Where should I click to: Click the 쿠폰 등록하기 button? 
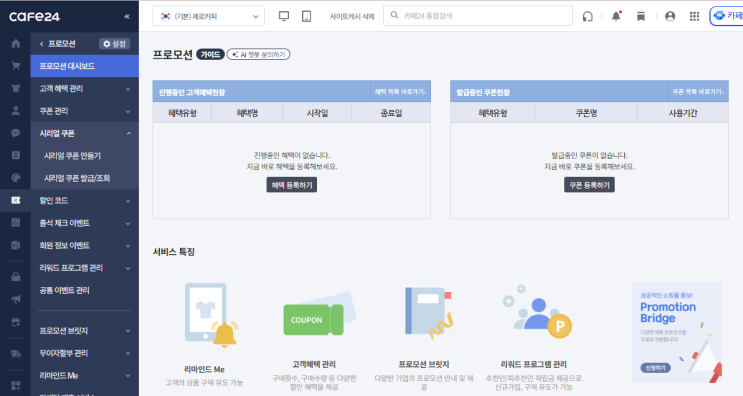click(x=589, y=185)
